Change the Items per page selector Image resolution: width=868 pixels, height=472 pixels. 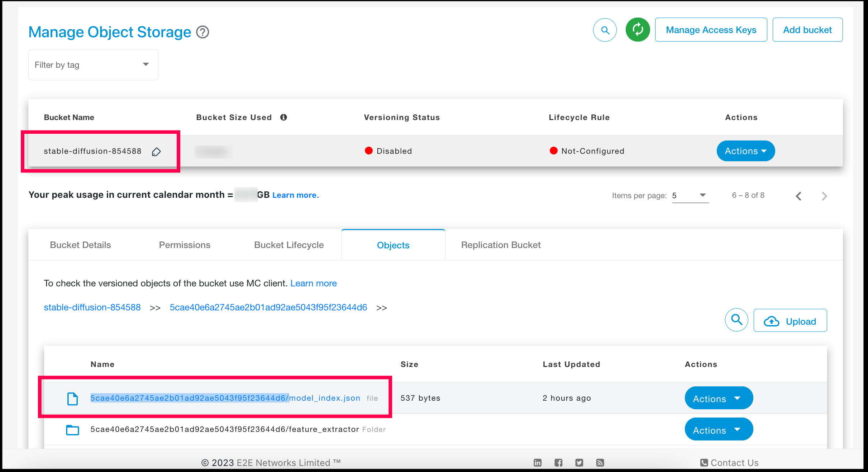tap(690, 196)
